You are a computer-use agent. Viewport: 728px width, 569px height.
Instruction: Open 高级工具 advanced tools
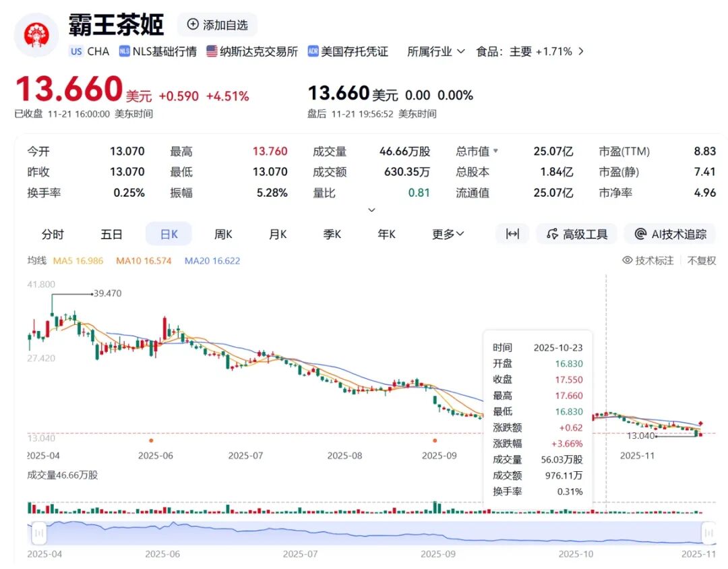[x=577, y=234]
